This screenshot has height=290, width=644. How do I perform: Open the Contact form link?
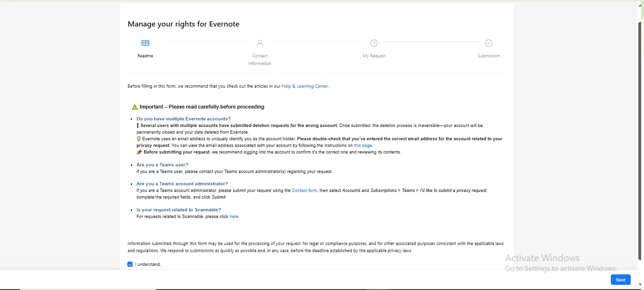304,190
